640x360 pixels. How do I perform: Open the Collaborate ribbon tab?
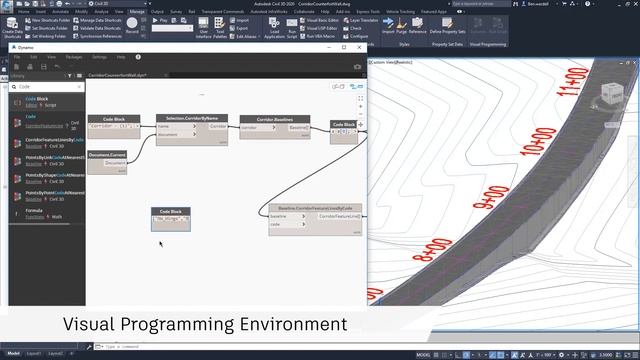(x=304, y=12)
